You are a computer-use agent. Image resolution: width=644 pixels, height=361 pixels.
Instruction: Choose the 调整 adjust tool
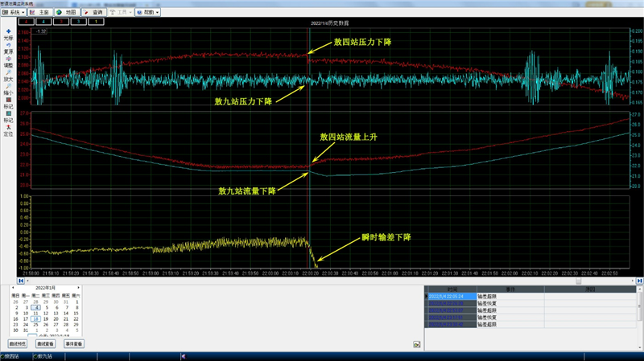click(8, 63)
